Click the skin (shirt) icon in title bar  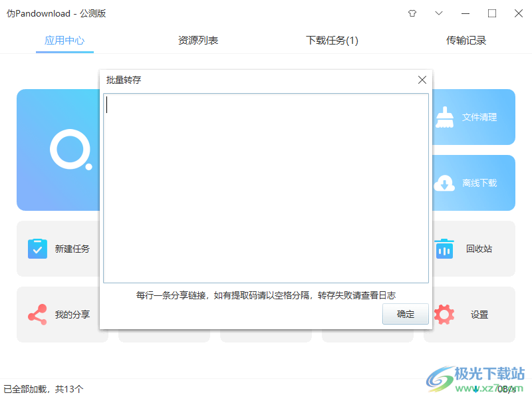(412, 13)
